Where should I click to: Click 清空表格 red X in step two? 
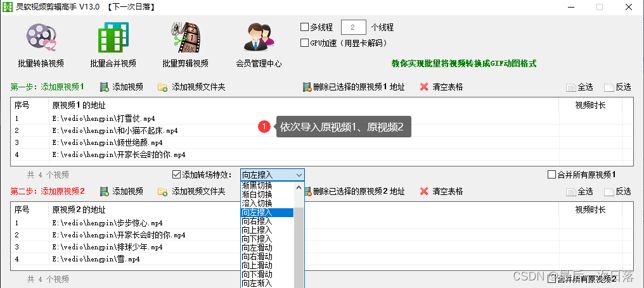click(x=424, y=191)
